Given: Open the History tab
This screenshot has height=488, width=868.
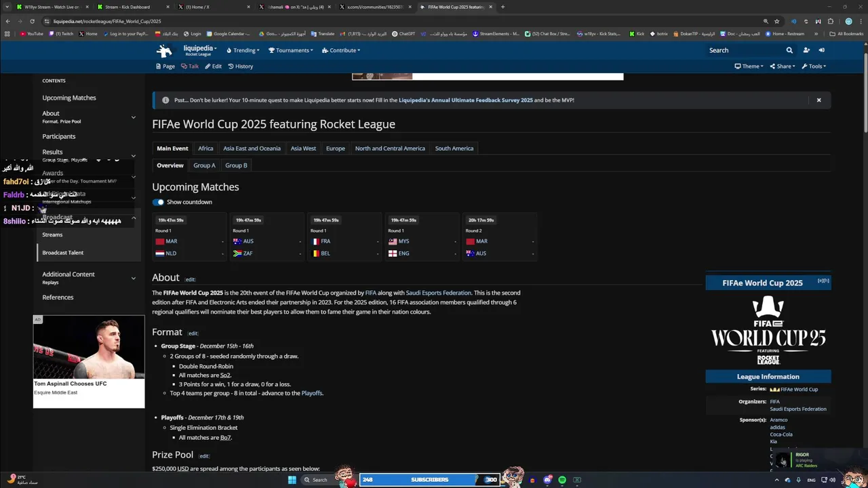Looking at the screenshot, I should (241, 66).
